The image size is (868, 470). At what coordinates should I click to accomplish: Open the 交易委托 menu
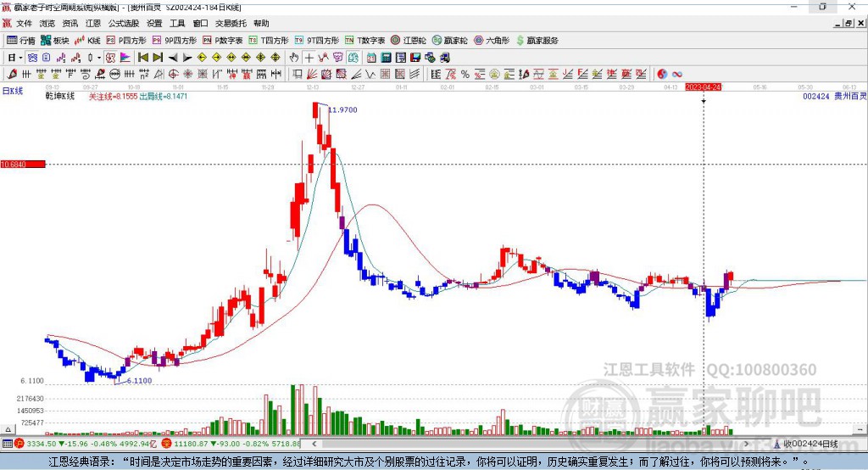tap(231, 23)
